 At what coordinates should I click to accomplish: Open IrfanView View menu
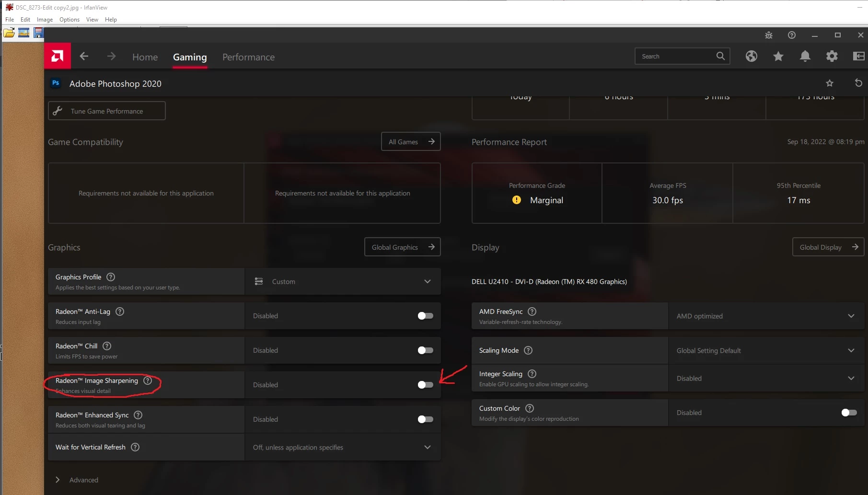click(92, 20)
